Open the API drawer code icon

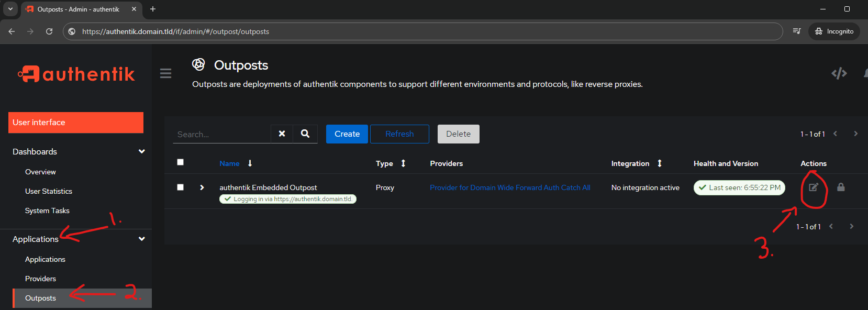coord(839,73)
